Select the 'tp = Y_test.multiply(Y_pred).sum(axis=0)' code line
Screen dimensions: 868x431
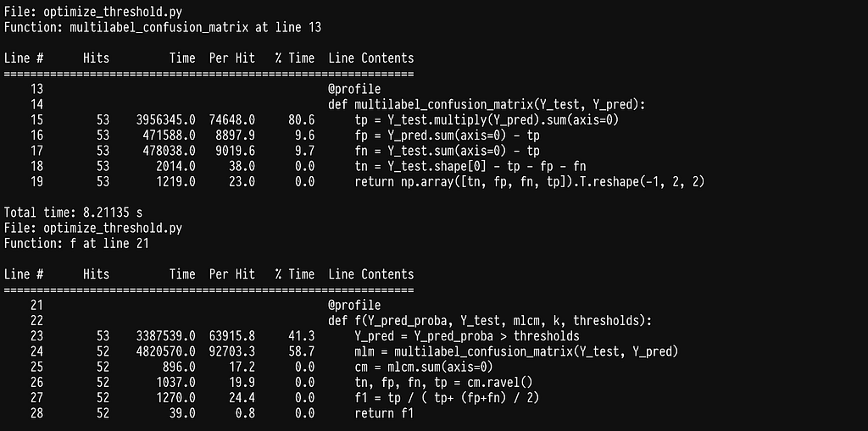coord(487,120)
